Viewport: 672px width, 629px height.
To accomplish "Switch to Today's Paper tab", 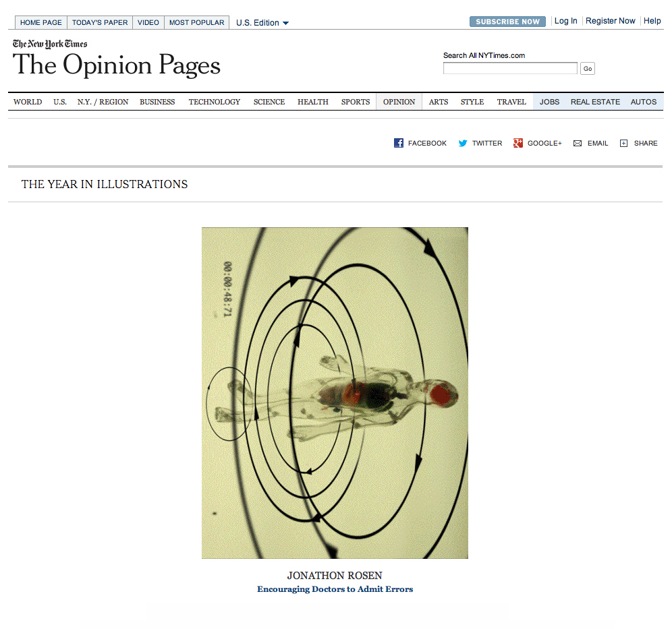I will 100,23.
